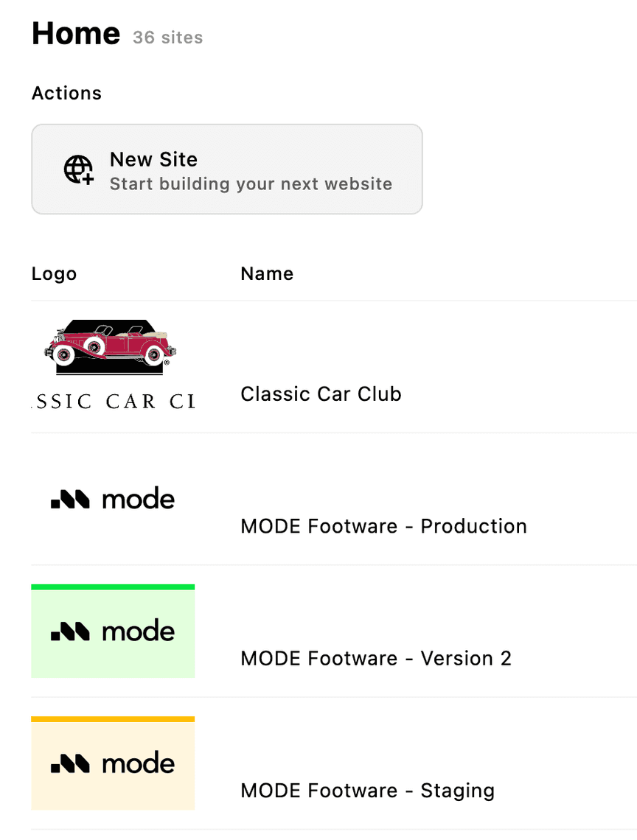Sort by the Name column header
637x840 pixels.
pyautogui.click(x=267, y=274)
